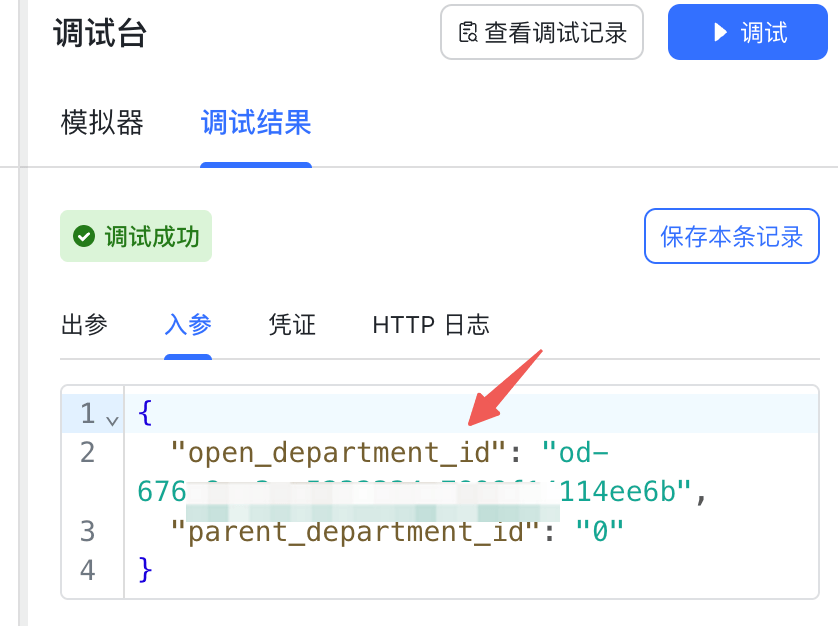The image size is (838, 626).
Task: Click the play triangle icon on 调试
Action: (x=720, y=32)
